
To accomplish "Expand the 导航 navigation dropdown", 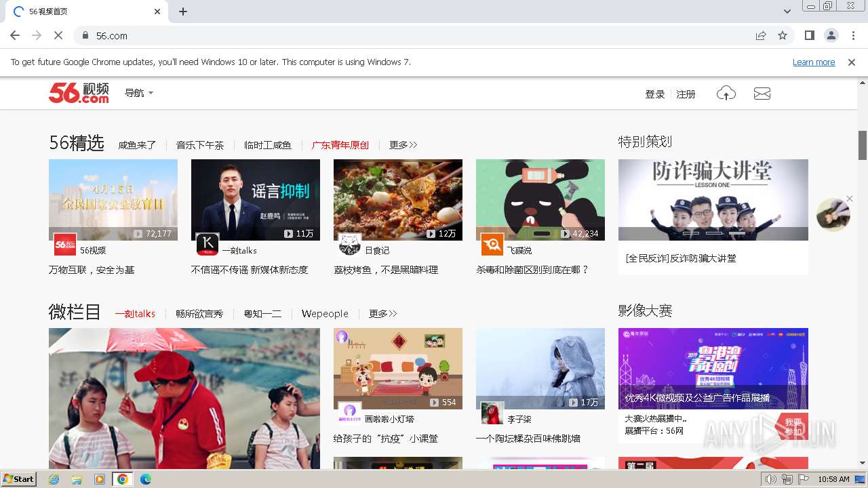I will 139,93.
